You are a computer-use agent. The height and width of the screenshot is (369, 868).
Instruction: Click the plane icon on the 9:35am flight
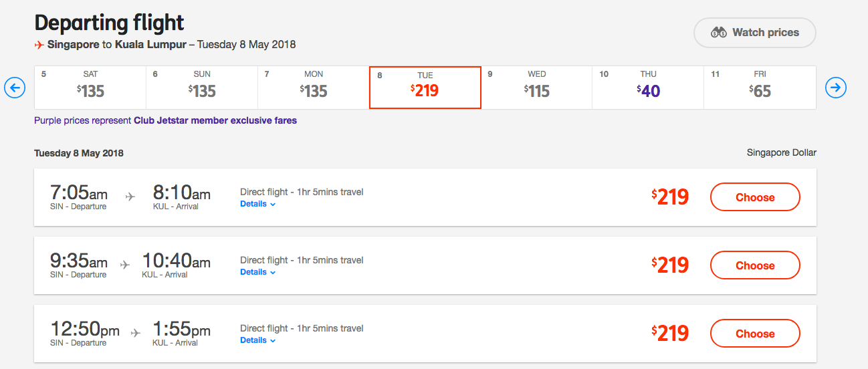[x=125, y=265]
